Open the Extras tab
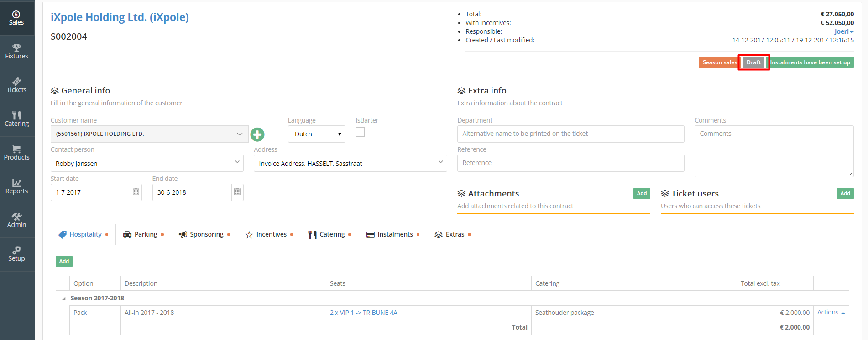The image size is (868, 340). coord(453,234)
